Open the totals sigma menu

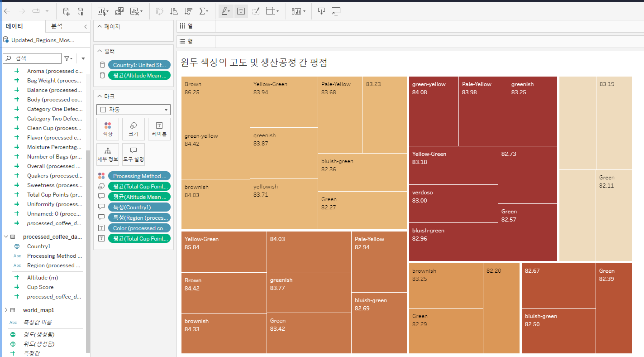point(205,11)
